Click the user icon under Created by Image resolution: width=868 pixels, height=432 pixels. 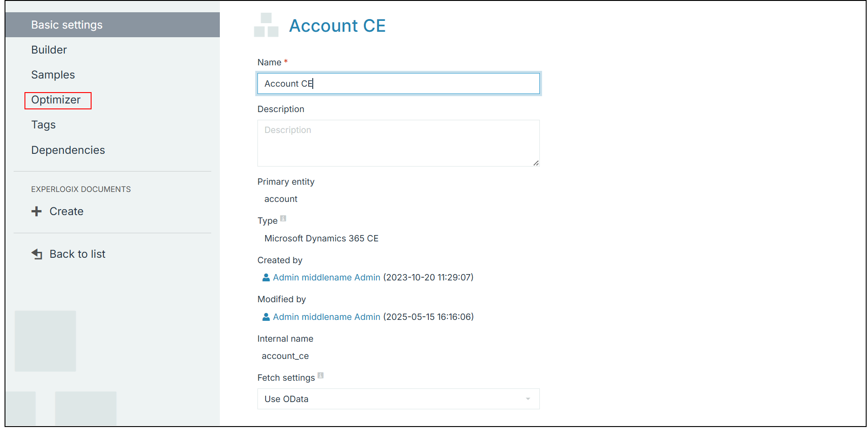(x=266, y=277)
